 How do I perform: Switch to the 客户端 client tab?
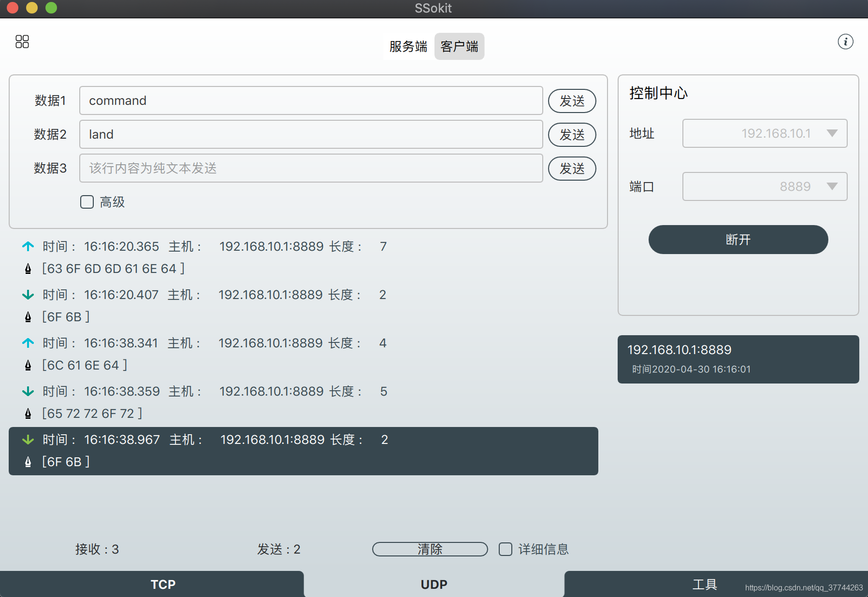click(x=459, y=46)
